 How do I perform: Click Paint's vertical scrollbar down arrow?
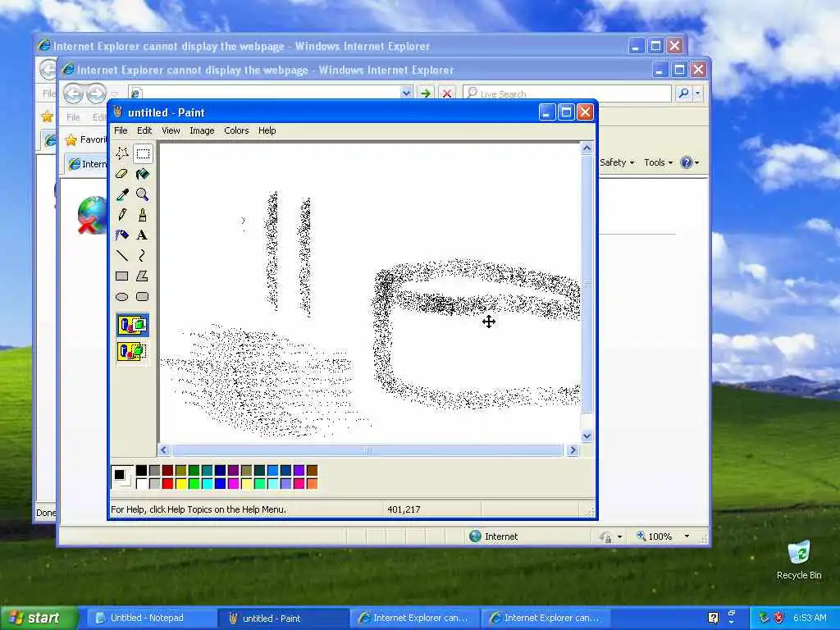click(587, 436)
